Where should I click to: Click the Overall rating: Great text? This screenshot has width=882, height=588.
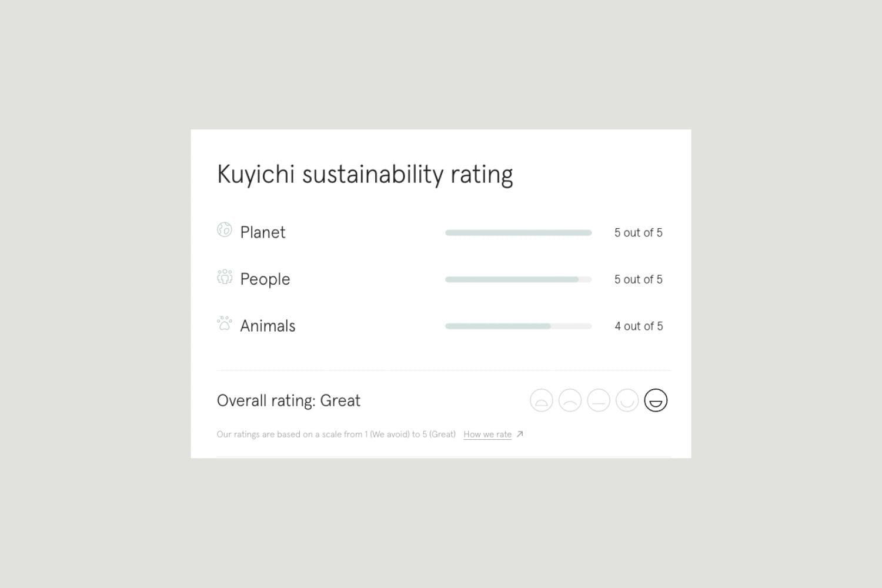click(x=289, y=401)
